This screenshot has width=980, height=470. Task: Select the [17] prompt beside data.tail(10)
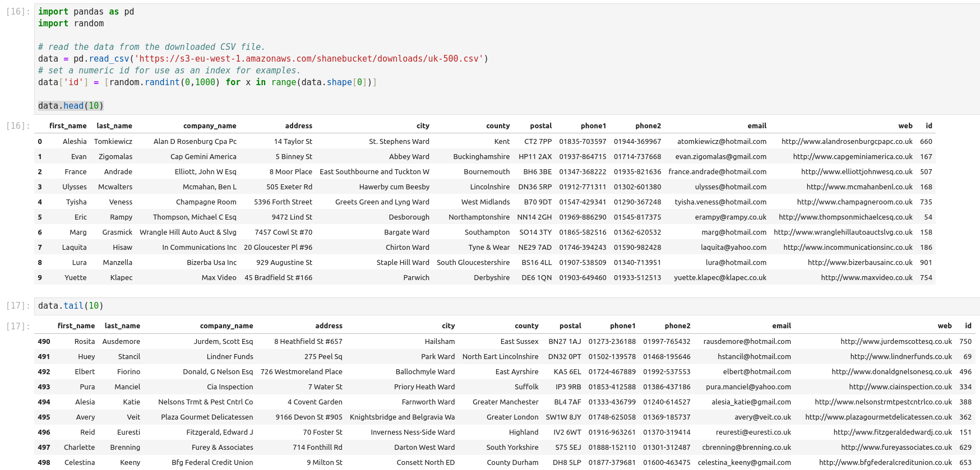[x=17, y=306]
